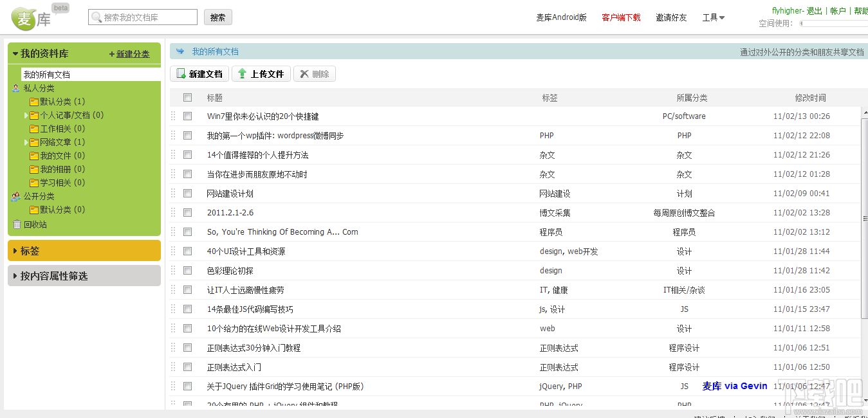Click drag handle of Win7 shortcut row
868x418 pixels.
click(x=172, y=116)
